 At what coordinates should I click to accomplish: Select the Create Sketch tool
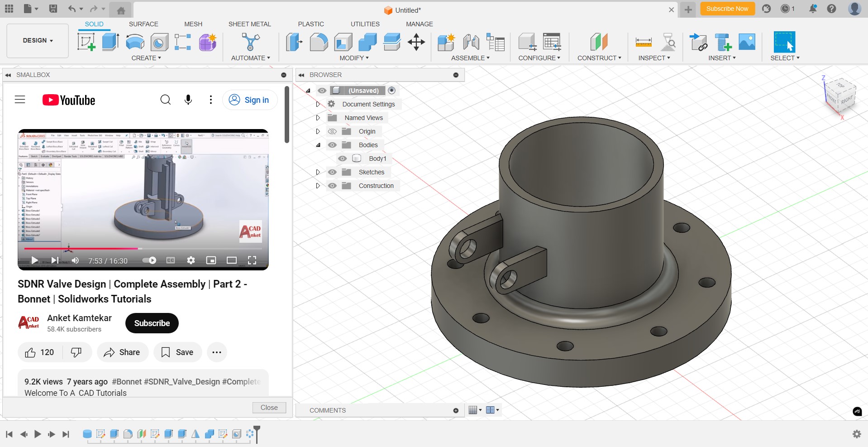point(86,42)
